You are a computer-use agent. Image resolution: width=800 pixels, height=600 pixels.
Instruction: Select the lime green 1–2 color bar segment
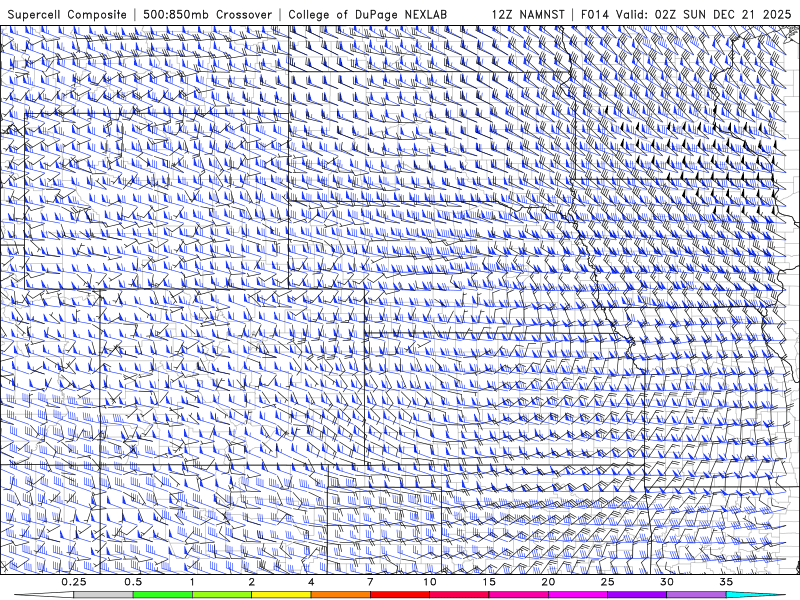coord(222,595)
